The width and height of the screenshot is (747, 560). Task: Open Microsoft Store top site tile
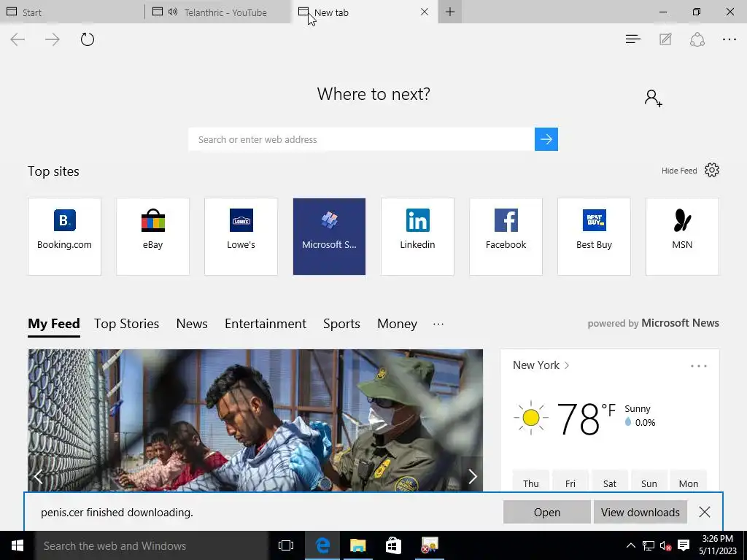click(329, 237)
